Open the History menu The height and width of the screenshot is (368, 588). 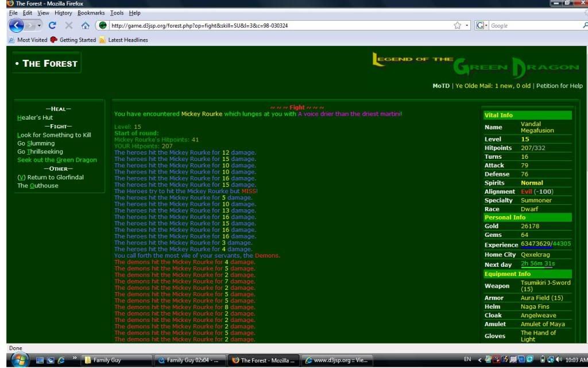click(63, 13)
